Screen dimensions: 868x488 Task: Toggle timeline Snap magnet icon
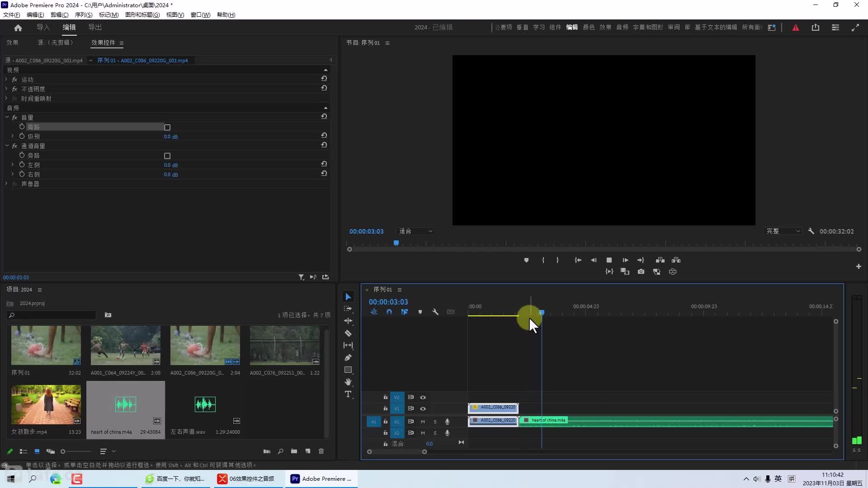(x=389, y=312)
